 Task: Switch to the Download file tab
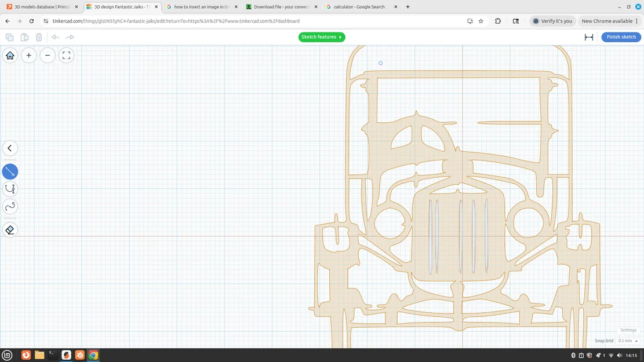click(x=282, y=7)
